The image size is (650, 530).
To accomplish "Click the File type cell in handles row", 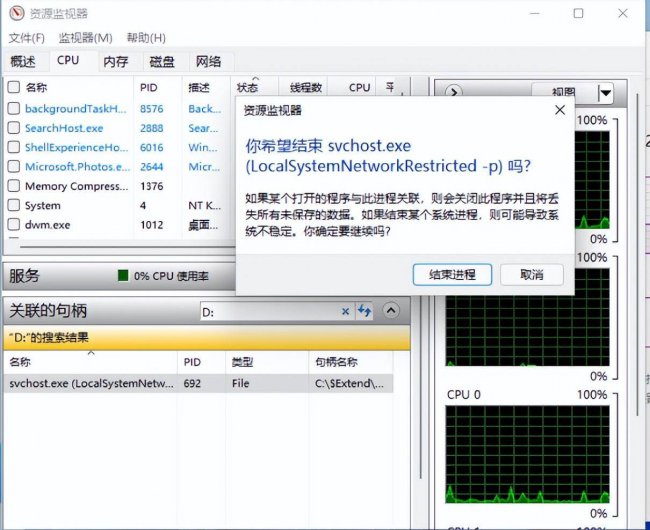I will coord(240,383).
